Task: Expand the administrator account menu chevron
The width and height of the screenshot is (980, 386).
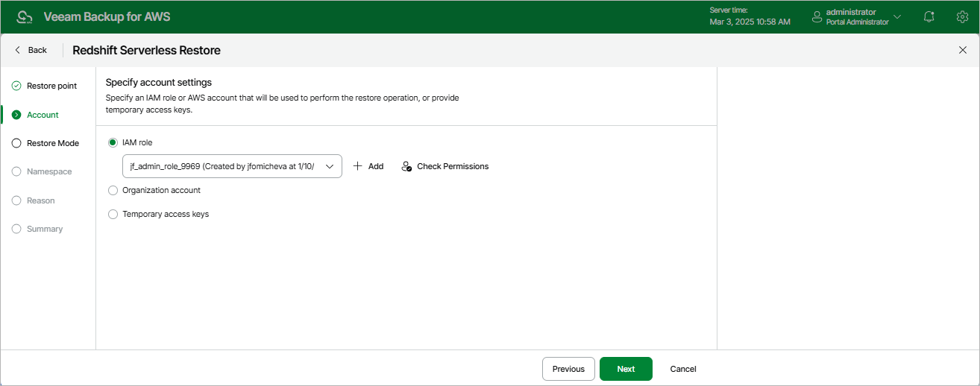Action: pos(897,16)
